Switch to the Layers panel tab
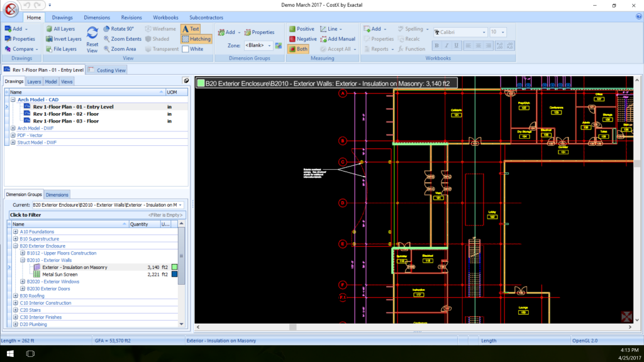644x362 pixels. pyautogui.click(x=34, y=82)
